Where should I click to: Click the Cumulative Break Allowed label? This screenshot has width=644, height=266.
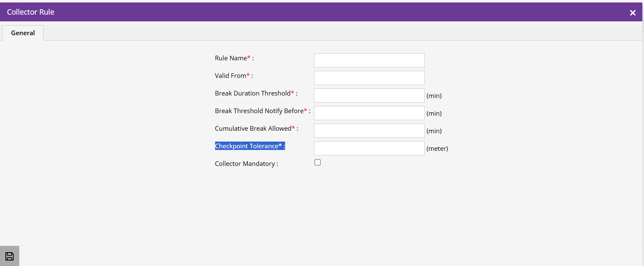[253, 129]
